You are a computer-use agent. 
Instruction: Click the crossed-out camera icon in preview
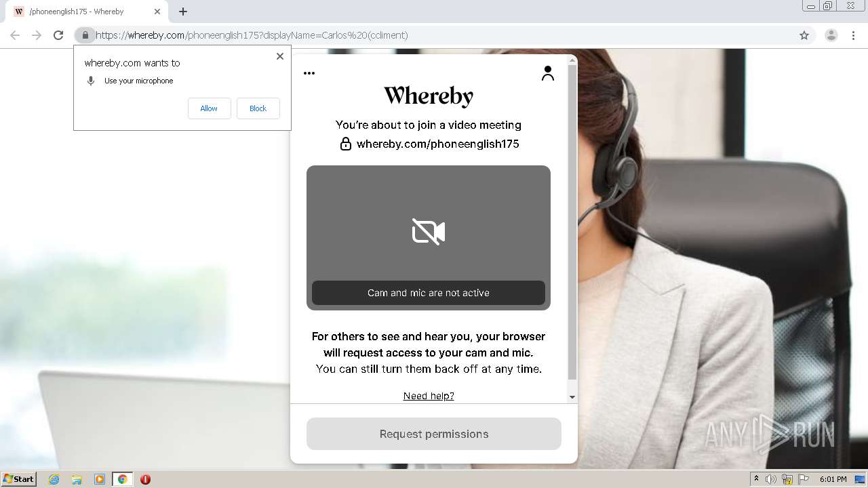(429, 232)
